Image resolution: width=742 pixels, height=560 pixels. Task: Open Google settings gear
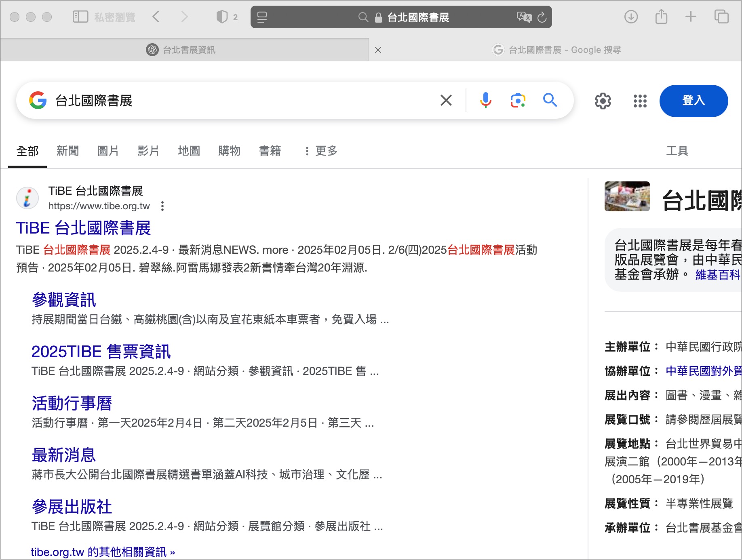tap(603, 101)
